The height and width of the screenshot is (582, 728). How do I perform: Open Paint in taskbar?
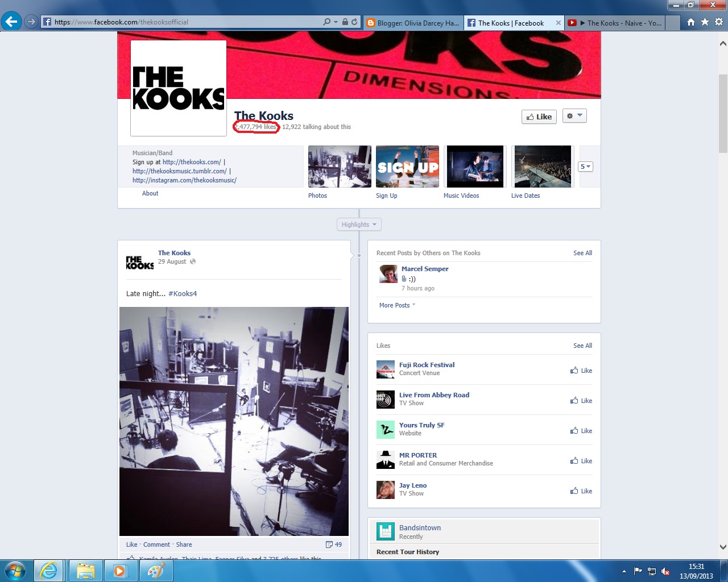pyautogui.click(x=155, y=571)
